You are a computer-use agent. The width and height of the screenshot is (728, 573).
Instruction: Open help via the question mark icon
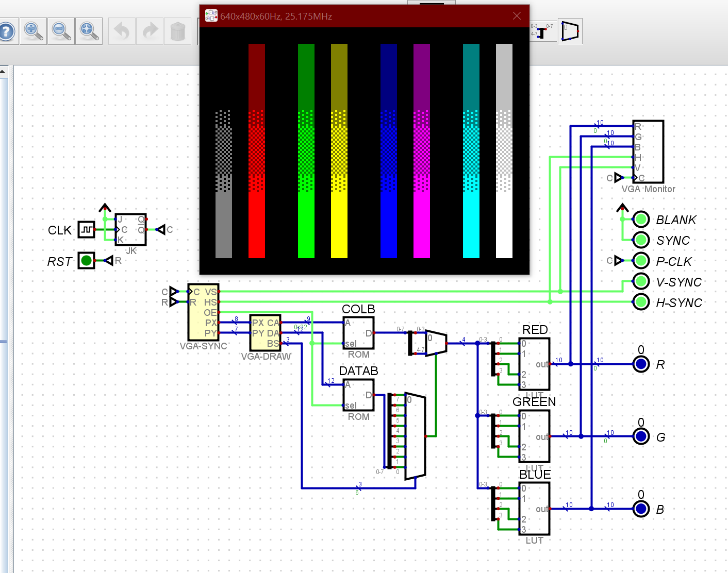click(x=7, y=31)
